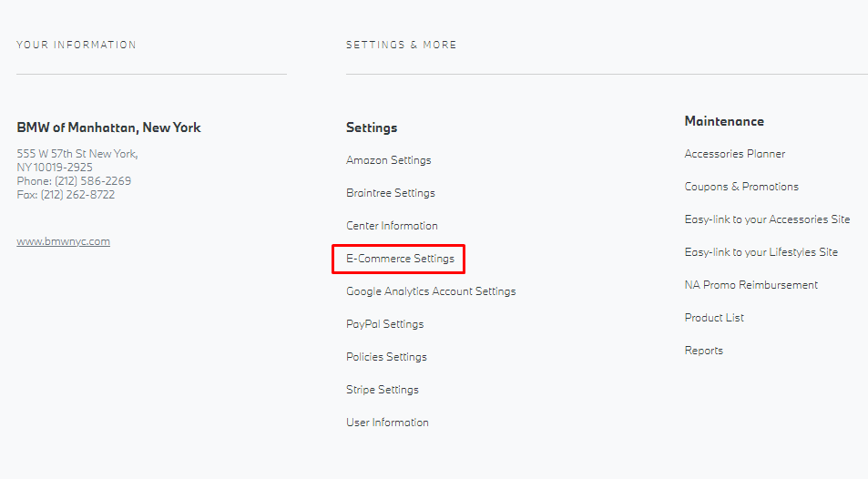Open PayPal Settings
The image size is (868, 479).
point(384,324)
